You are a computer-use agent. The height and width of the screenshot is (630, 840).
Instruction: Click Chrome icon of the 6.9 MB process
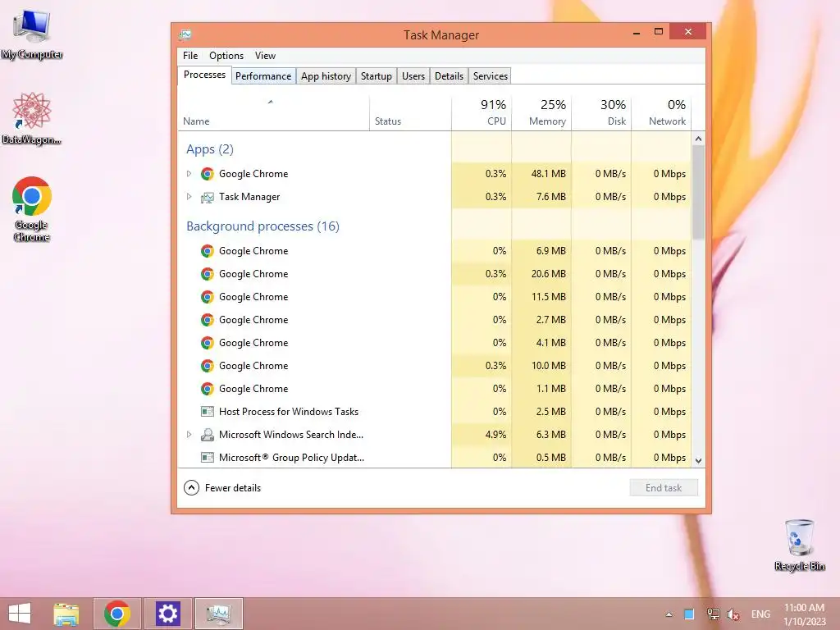208,251
